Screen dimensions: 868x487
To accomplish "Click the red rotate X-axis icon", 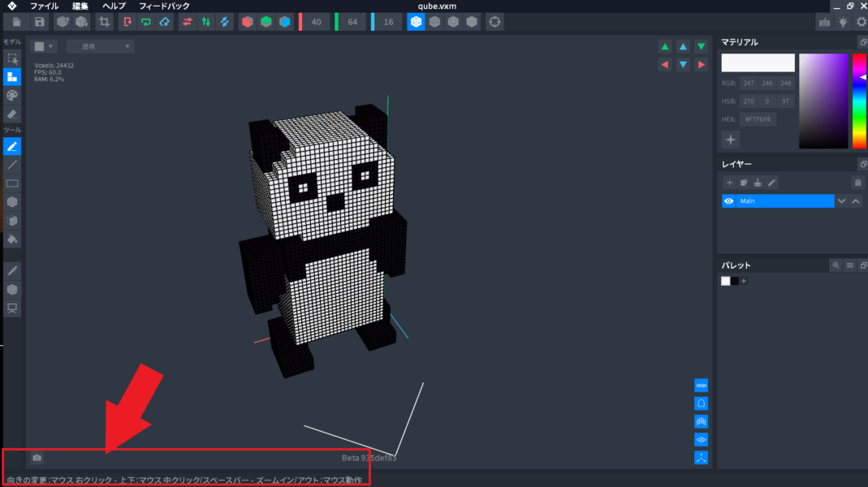I will pos(127,22).
